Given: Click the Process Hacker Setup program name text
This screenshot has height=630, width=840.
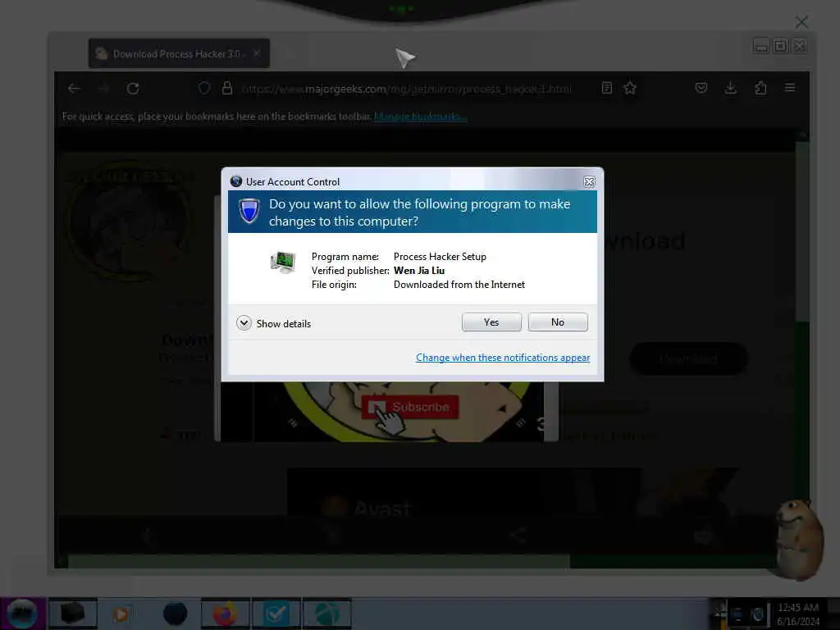Looking at the screenshot, I should 440,257.
